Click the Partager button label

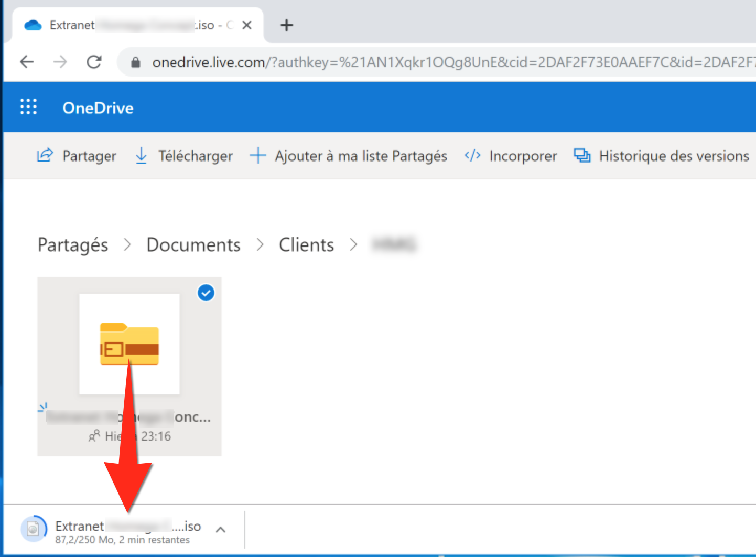point(90,156)
